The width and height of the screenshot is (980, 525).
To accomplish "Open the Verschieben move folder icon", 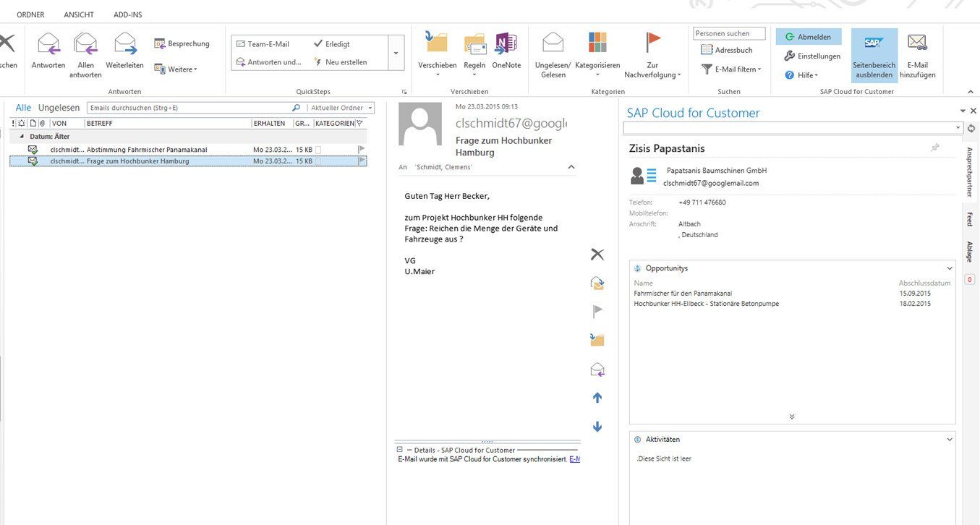I will click(437, 43).
